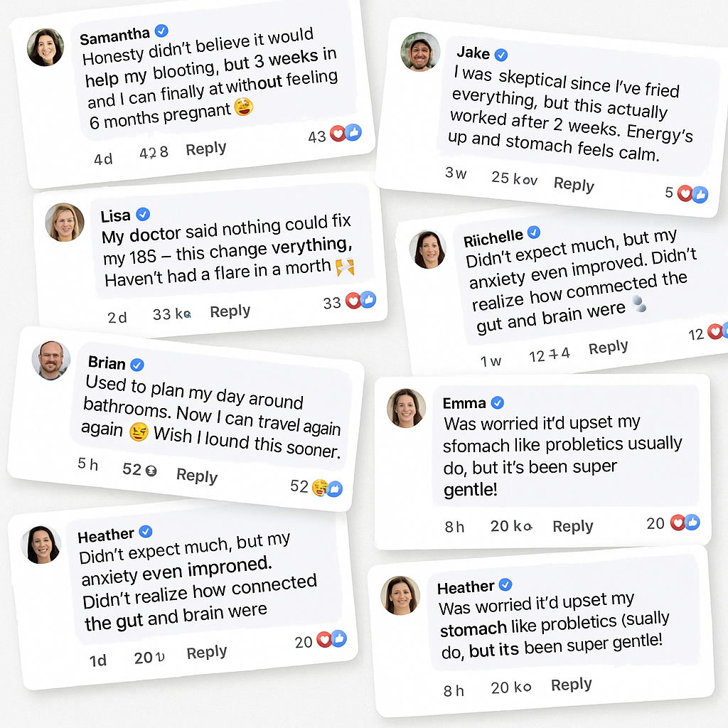
Task: Open the heart and like reactions on Samantha's comment
Action: pos(345,134)
